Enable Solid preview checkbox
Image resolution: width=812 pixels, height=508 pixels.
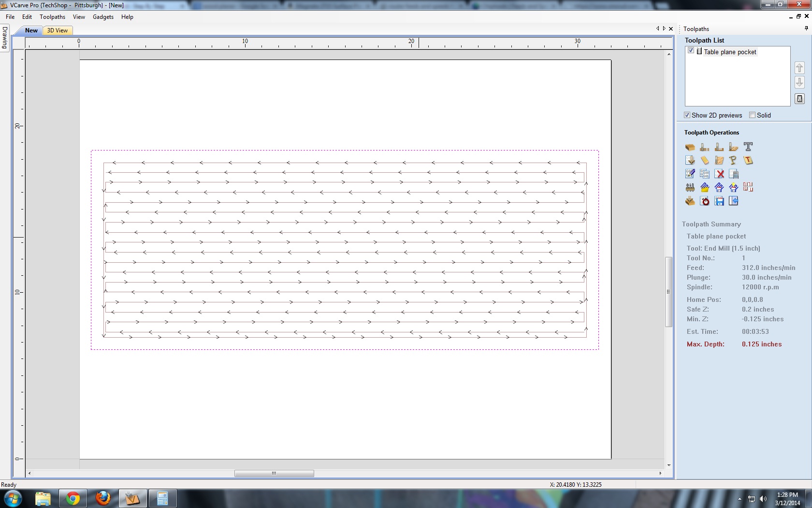[x=752, y=115]
